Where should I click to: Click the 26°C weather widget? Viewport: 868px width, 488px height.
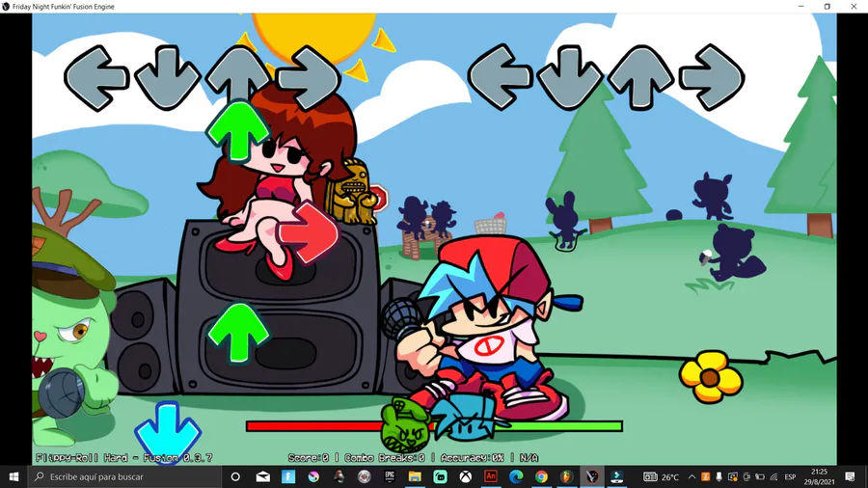click(x=662, y=476)
